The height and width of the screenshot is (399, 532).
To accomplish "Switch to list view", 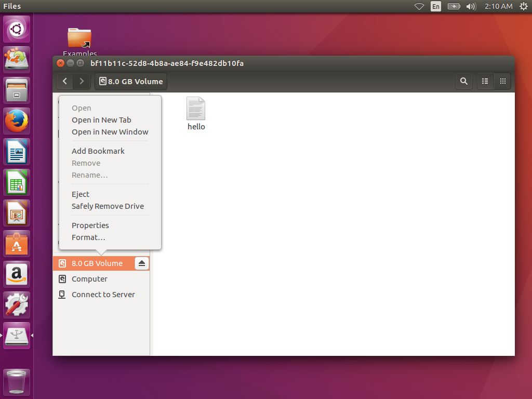I will (x=485, y=81).
